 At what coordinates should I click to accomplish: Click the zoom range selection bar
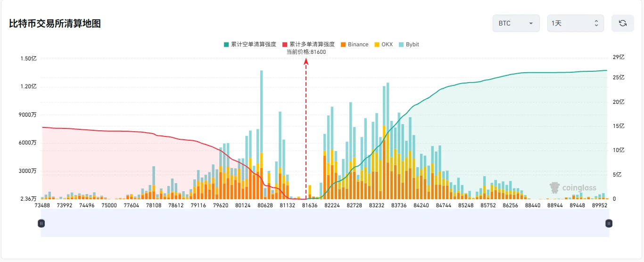[x=325, y=223]
